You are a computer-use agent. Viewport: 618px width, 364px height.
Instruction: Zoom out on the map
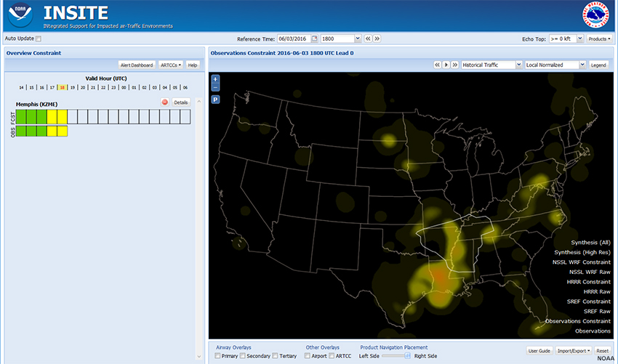coord(215,87)
